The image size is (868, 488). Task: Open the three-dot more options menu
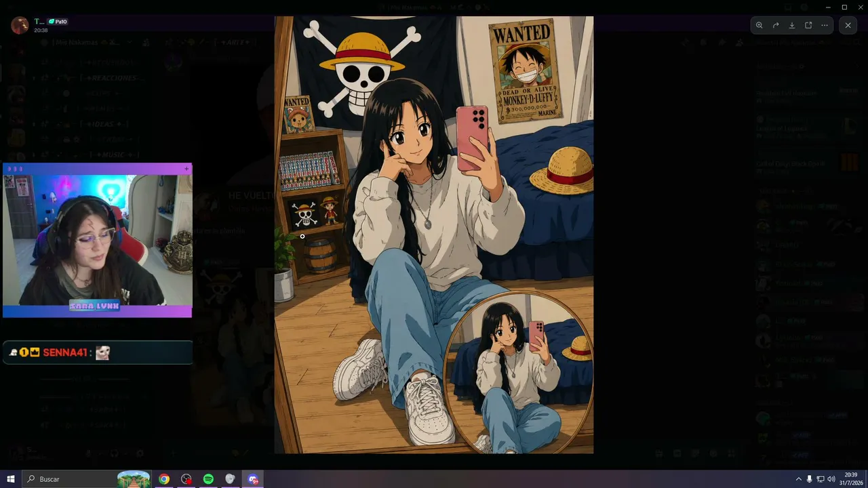[825, 25]
